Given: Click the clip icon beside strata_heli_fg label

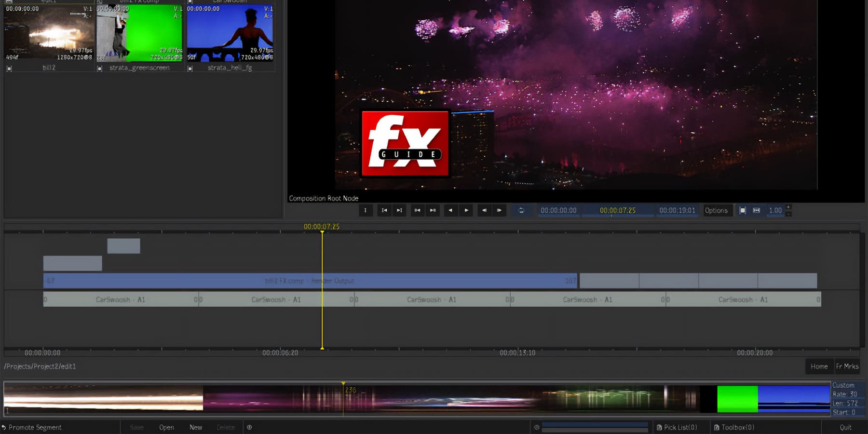Looking at the screenshot, I should pos(190,68).
